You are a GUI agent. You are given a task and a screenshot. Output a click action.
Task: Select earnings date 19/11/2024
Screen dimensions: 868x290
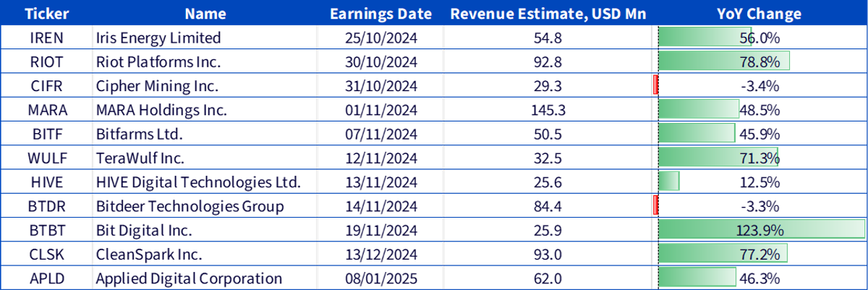point(380,230)
